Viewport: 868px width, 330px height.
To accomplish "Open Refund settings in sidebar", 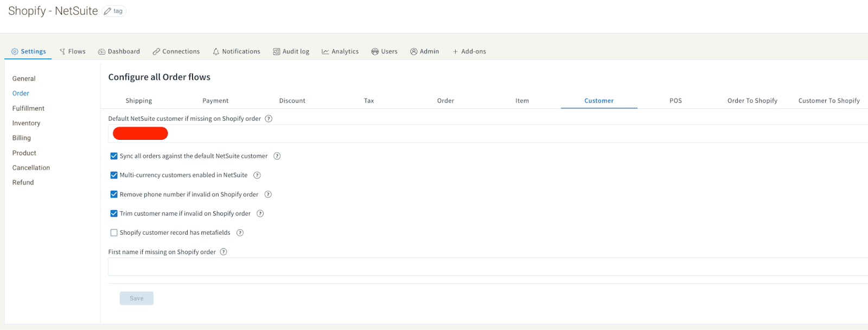I will click(23, 183).
